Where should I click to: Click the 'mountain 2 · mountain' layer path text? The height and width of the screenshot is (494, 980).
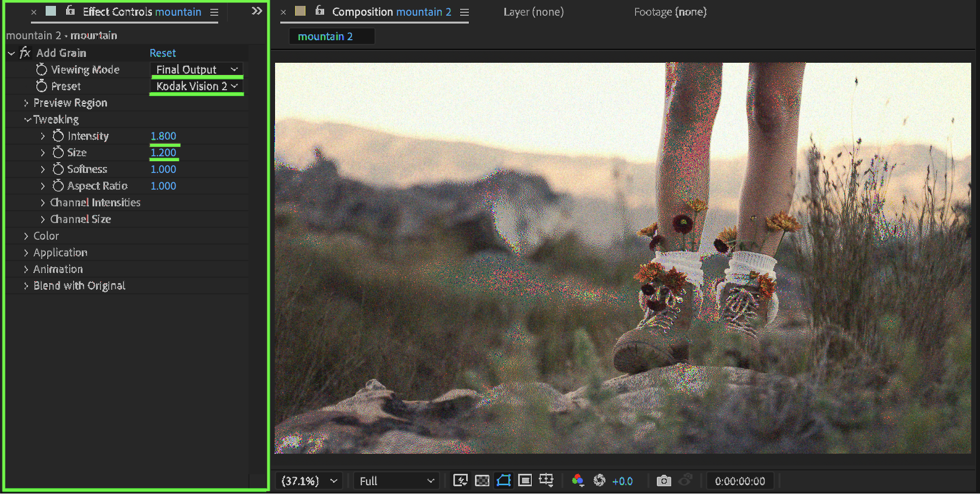tap(62, 35)
